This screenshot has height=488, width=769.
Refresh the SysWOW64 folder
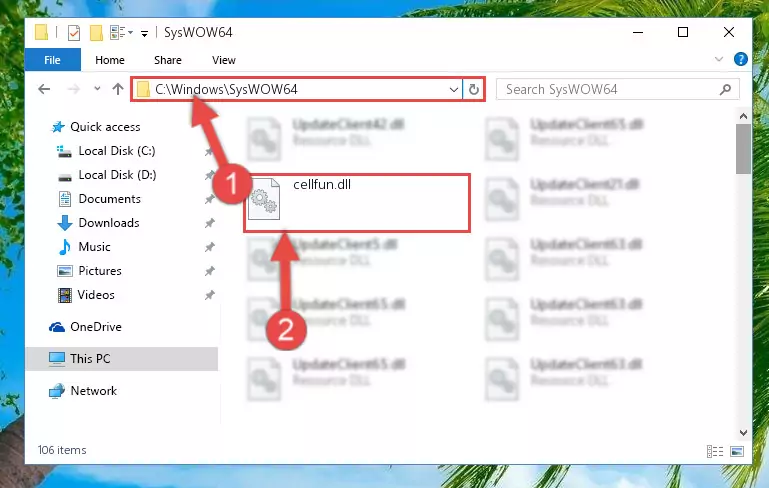(474, 89)
